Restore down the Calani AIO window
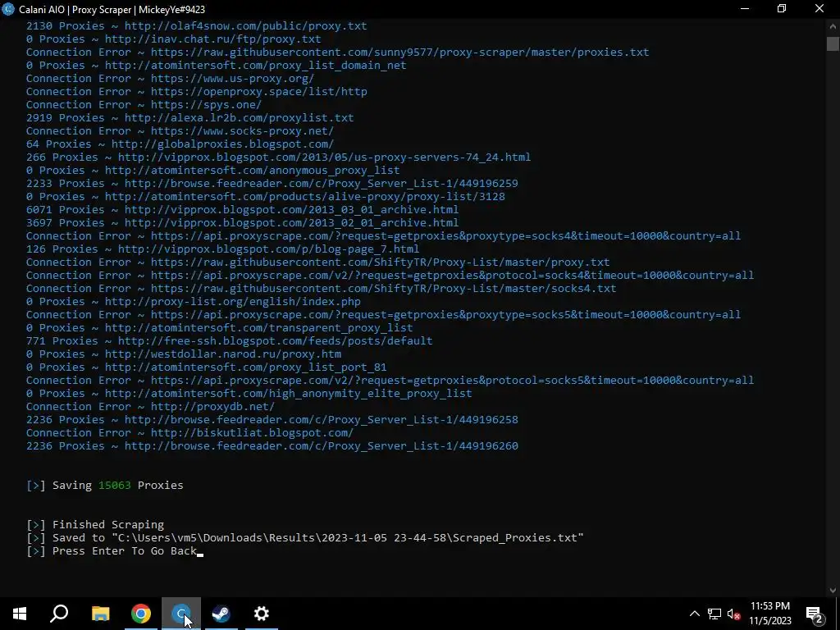The height and width of the screenshot is (630, 840). coord(782,8)
